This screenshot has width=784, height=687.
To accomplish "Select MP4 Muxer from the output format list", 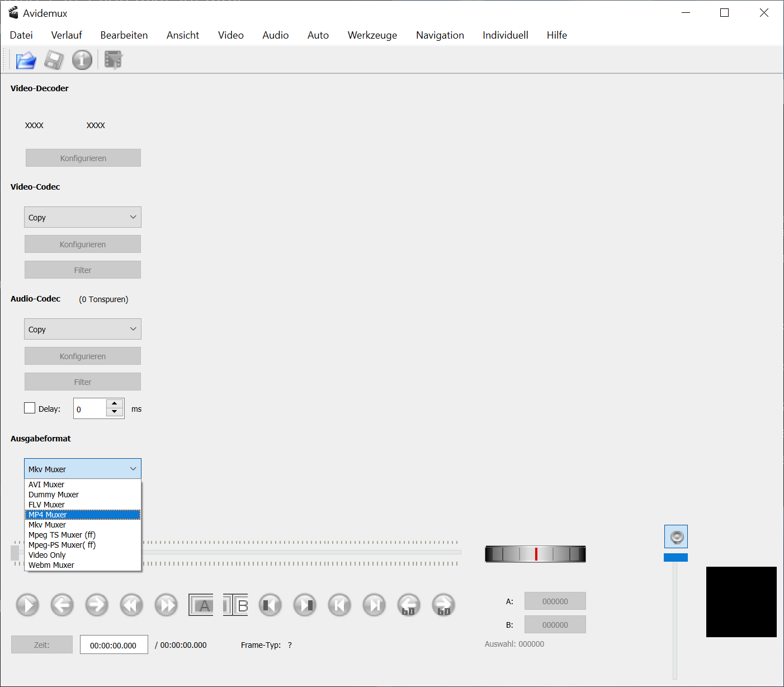I will [83, 514].
